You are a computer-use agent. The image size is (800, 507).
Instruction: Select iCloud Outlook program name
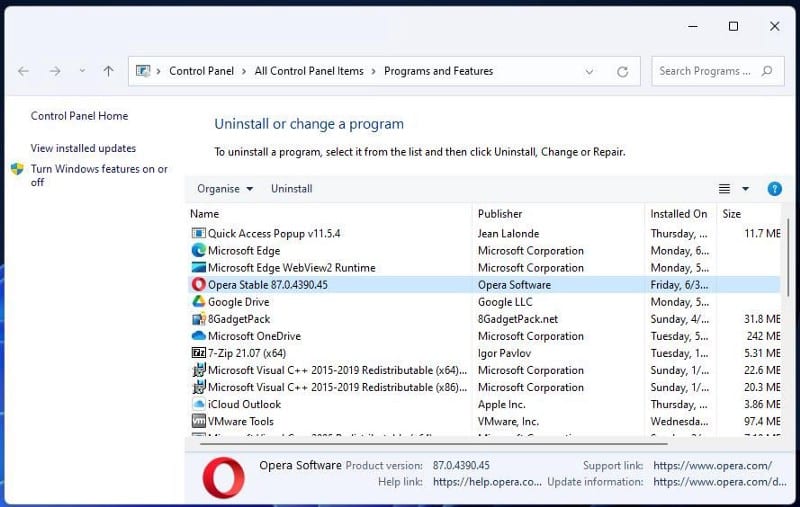tap(244, 404)
